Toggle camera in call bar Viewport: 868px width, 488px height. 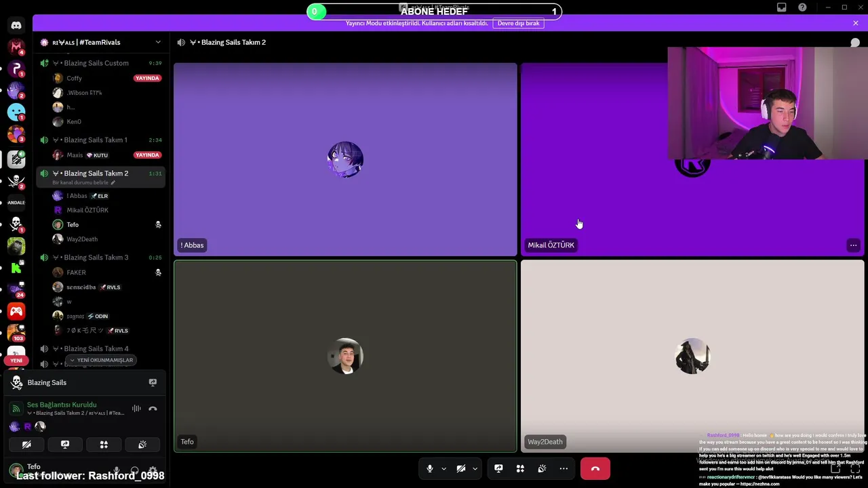point(460,468)
